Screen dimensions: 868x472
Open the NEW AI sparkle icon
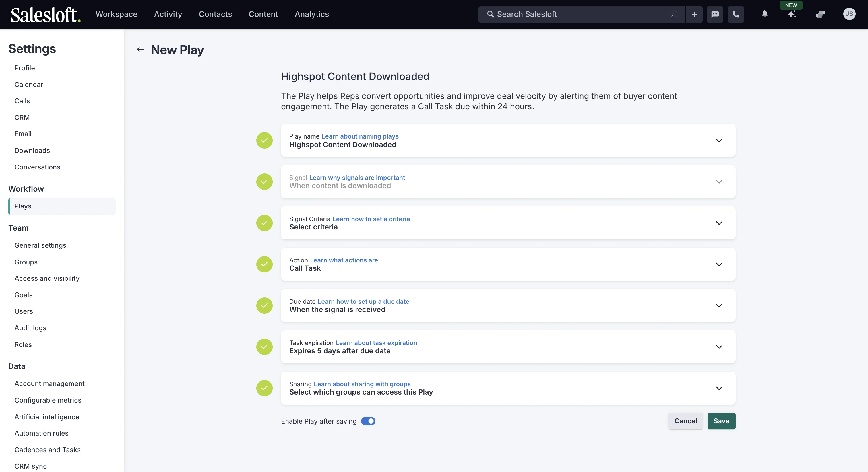[792, 14]
